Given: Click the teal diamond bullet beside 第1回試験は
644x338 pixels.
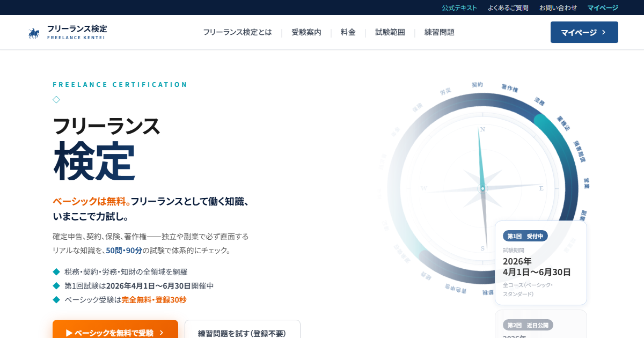Looking at the screenshot, I should (56, 285).
